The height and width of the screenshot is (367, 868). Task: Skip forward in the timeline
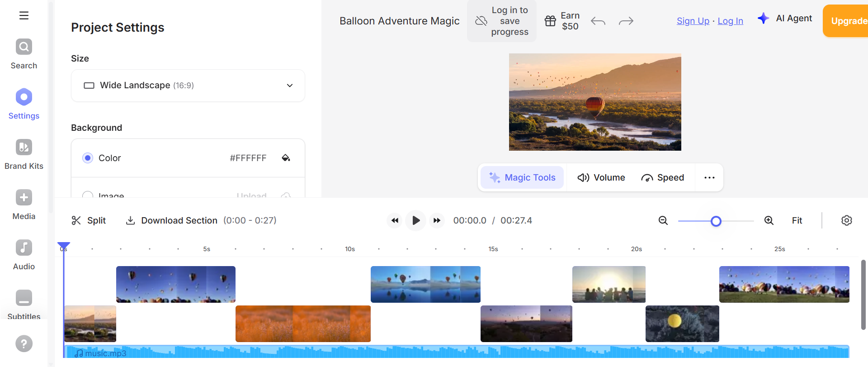pos(437,220)
